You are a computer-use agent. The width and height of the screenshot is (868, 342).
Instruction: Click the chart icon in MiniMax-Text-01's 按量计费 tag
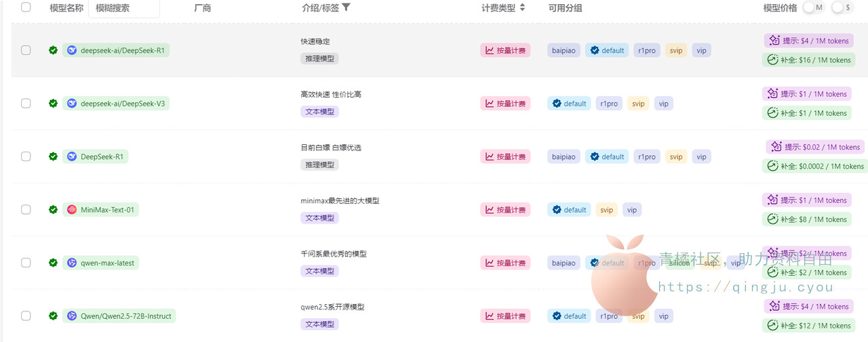489,210
